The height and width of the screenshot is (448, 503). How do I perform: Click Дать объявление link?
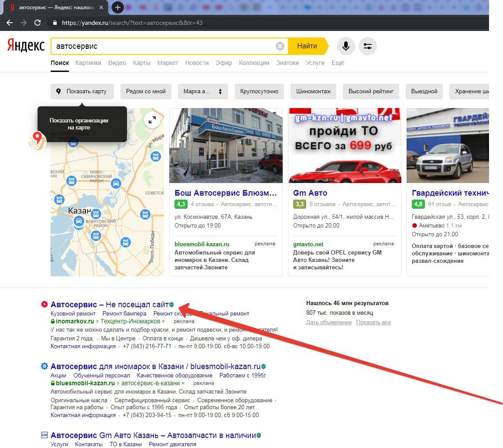(329, 322)
